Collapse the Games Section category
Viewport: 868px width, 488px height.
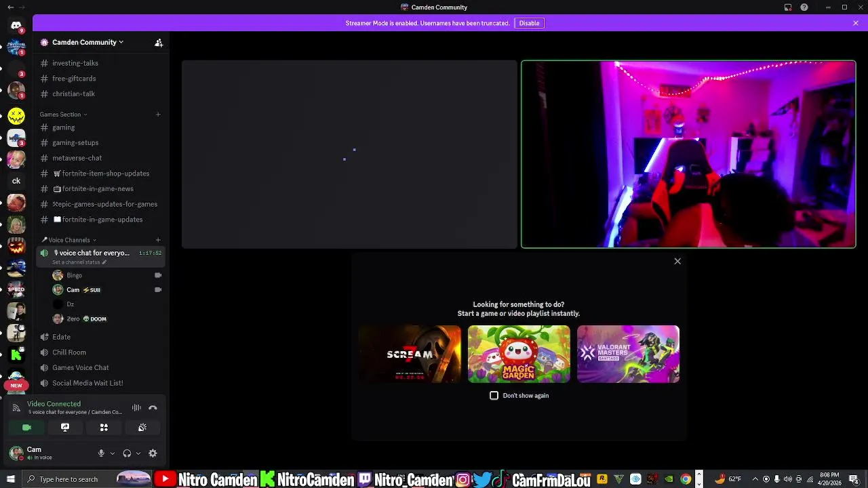point(63,115)
